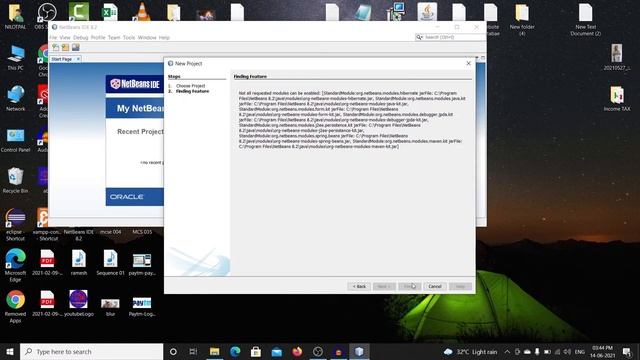Select the Recycle Bin desktop icon
The image size is (640, 360).
(16, 180)
